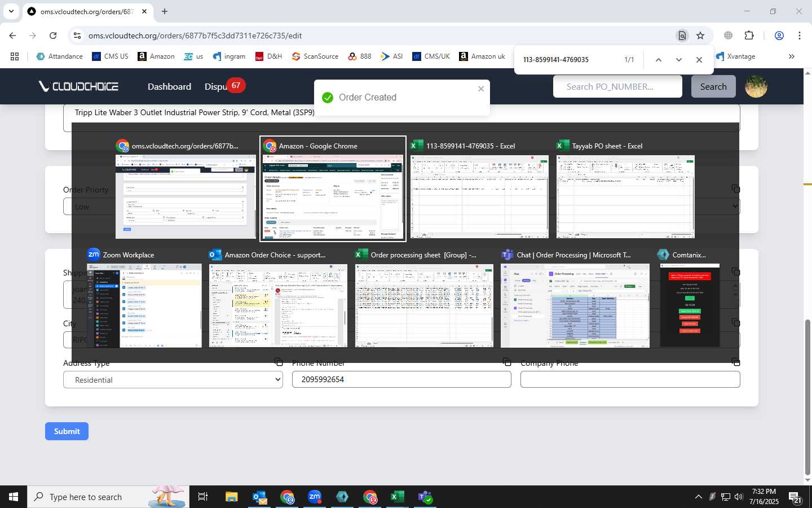Screen dimensions: 812x508
Task: Open the Xvantage bookmark
Action: point(735,56)
